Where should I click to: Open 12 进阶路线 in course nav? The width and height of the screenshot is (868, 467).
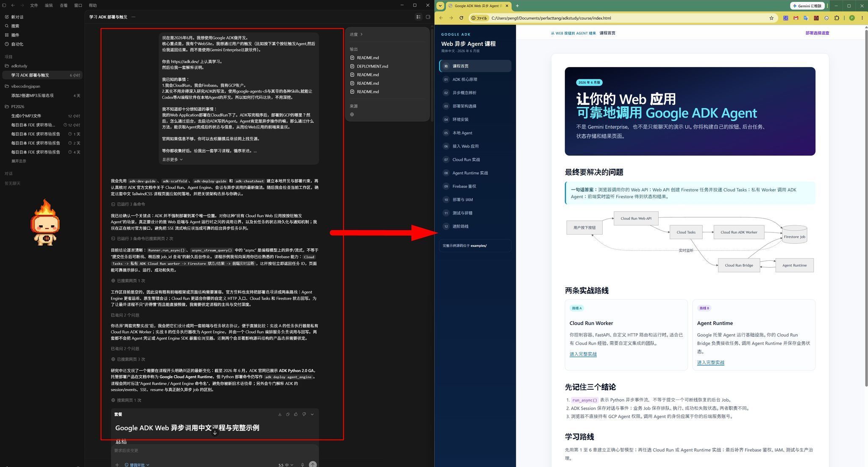475,227
